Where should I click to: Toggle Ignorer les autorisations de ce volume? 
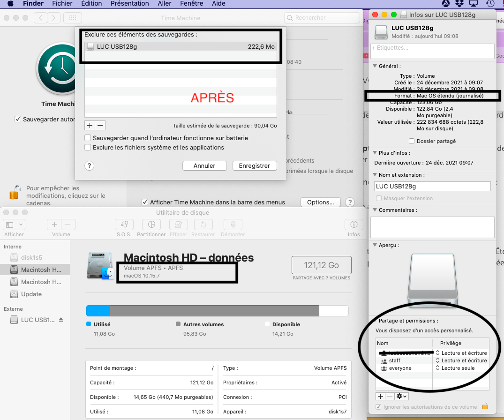click(379, 407)
